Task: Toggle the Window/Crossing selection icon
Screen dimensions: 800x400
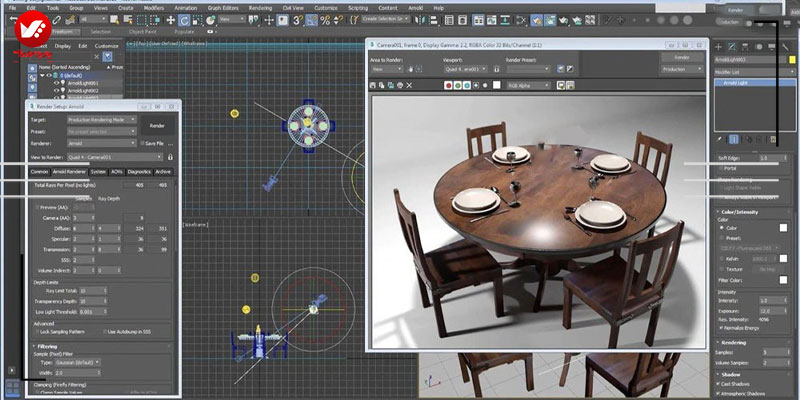Action: 155,20
